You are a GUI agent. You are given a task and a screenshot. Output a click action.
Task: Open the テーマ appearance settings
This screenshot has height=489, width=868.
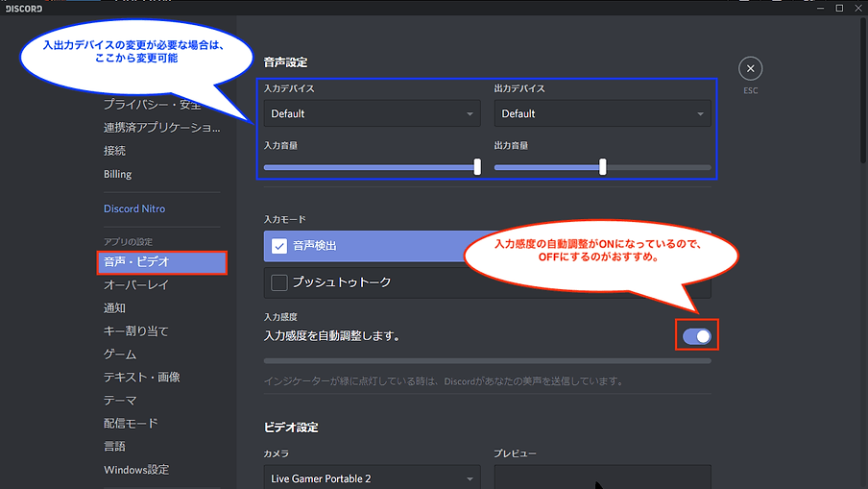(x=120, y=401)
